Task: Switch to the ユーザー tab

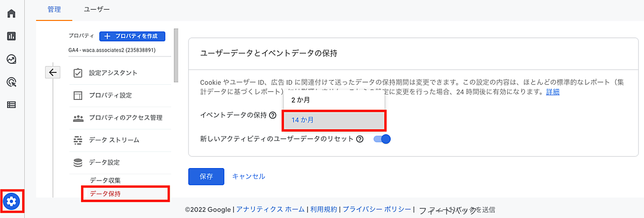Action: (x=97, y=9)
